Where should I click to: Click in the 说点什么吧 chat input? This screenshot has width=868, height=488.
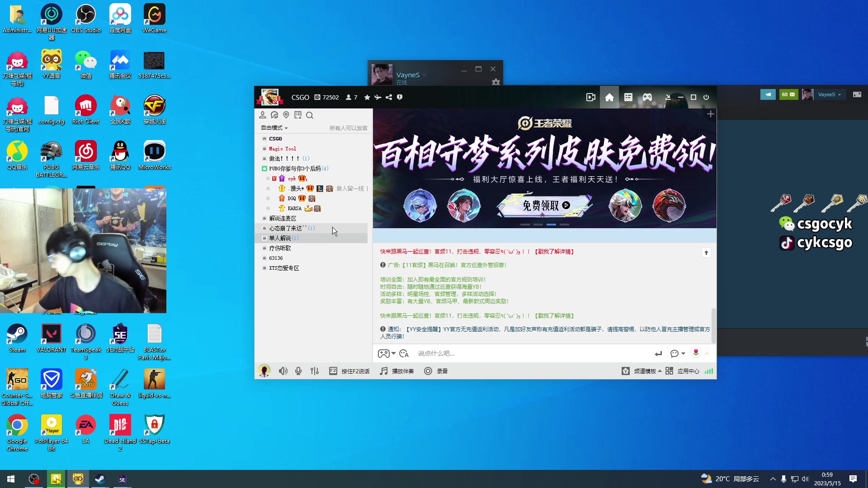click(x=533, y=353)
